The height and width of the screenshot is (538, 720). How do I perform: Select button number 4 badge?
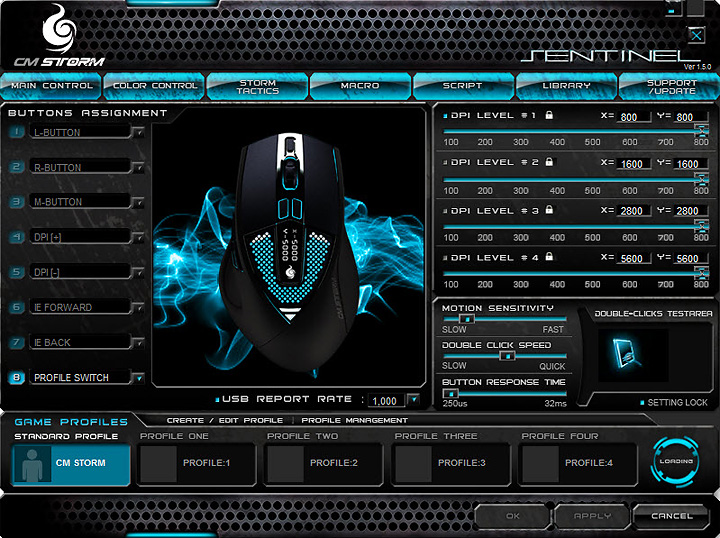[17, 236]
